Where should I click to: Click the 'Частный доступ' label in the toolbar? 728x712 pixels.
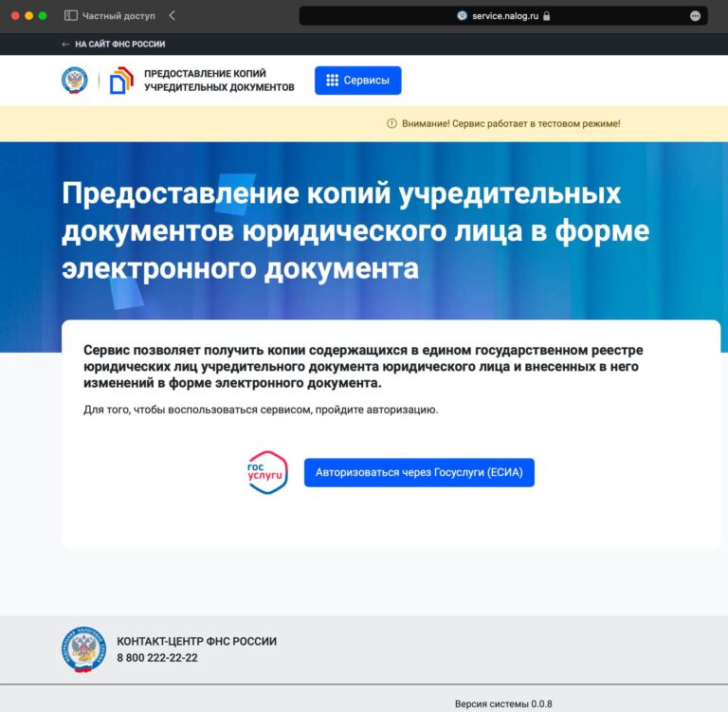tap(118, 16)
